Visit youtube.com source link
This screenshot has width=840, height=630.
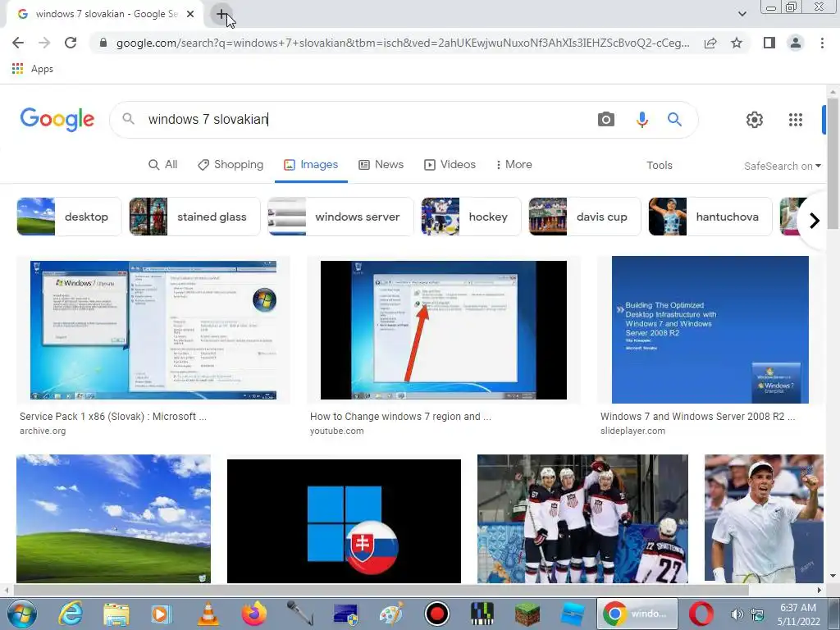pyautogui.click(x=336, y=431)
